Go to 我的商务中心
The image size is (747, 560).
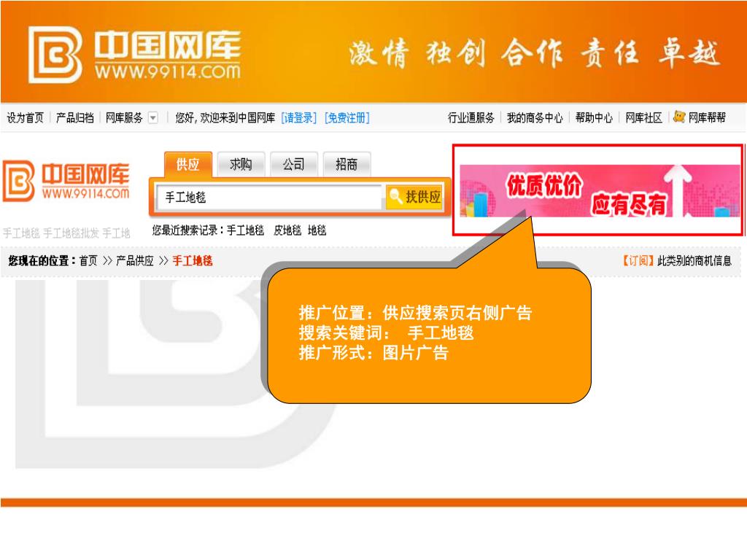tap(535, 117)
